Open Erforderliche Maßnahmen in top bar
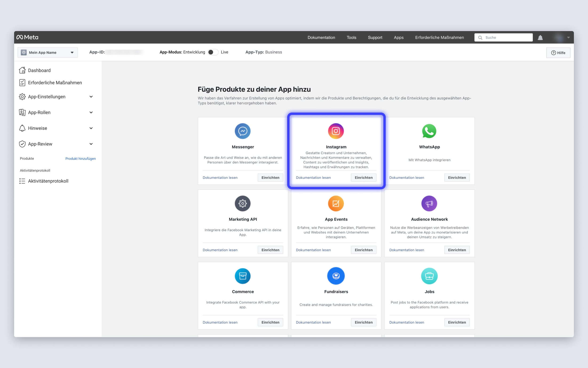The width and height of the screenshot is (588, 368). point(439,37)
